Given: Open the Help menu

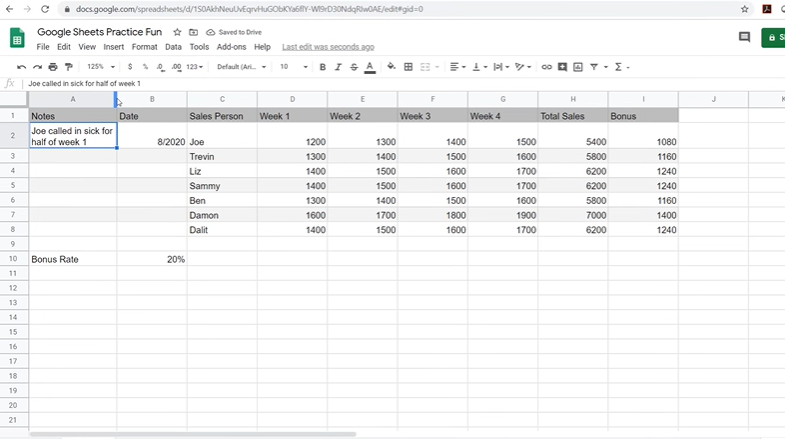Looking at the screenshot, I should coord(262,47).
